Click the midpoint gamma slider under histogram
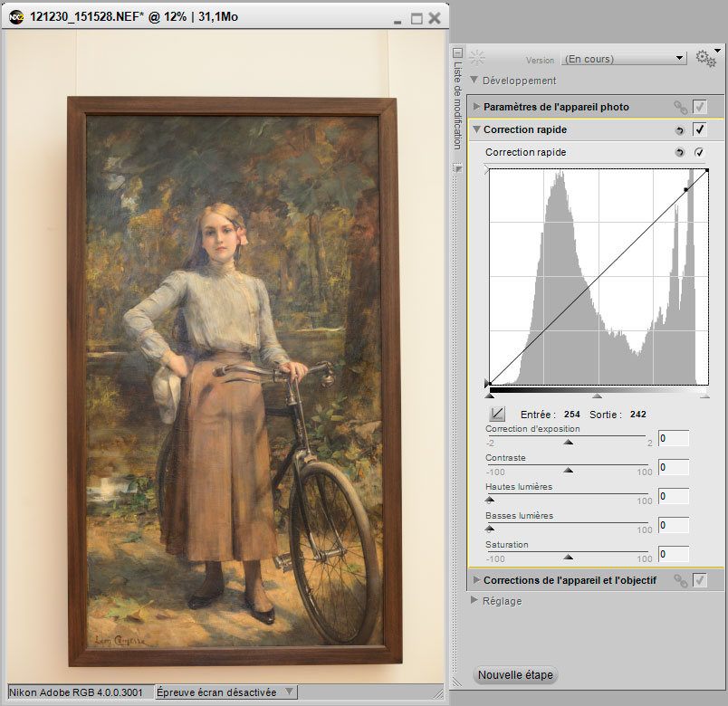This screenshot has height=706, width=728. click(x=597, y=396)
